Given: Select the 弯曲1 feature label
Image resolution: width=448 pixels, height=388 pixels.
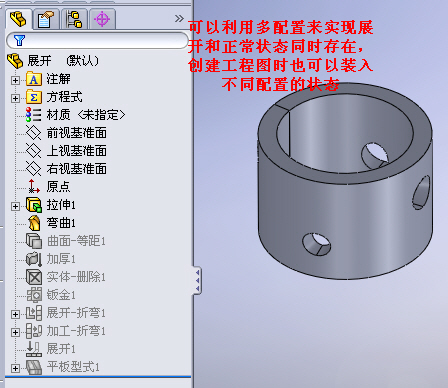Looking at the screenshot, I should click(61, 223).
